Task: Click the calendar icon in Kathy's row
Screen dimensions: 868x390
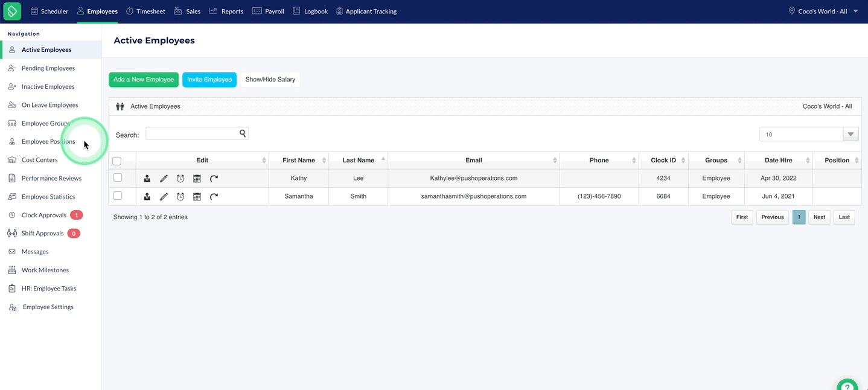Action: coord(197,179)
